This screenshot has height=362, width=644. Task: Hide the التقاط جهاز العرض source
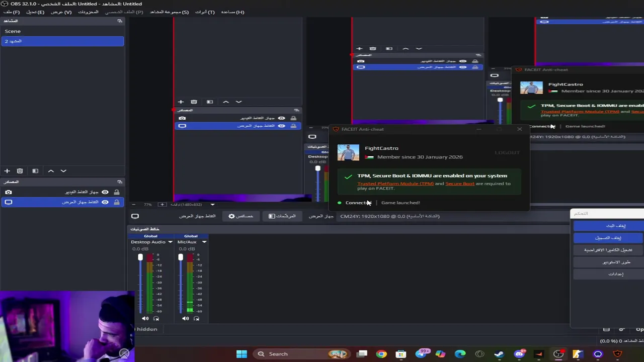point(105,202)
